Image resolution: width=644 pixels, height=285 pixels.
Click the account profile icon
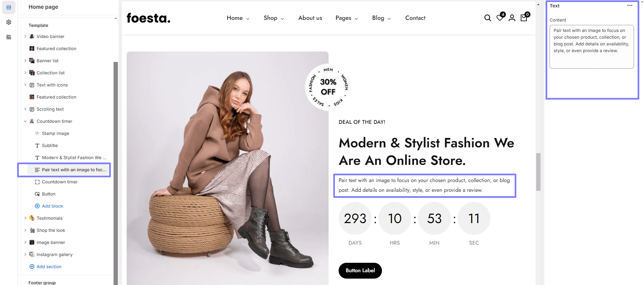(512, 18)
